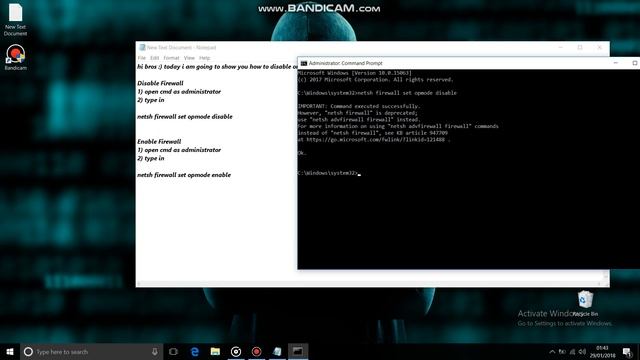Click Notepad horizontal scrollbar
Image resolution: width=640 pixels, height=360 pixels.
click(369, 283)
